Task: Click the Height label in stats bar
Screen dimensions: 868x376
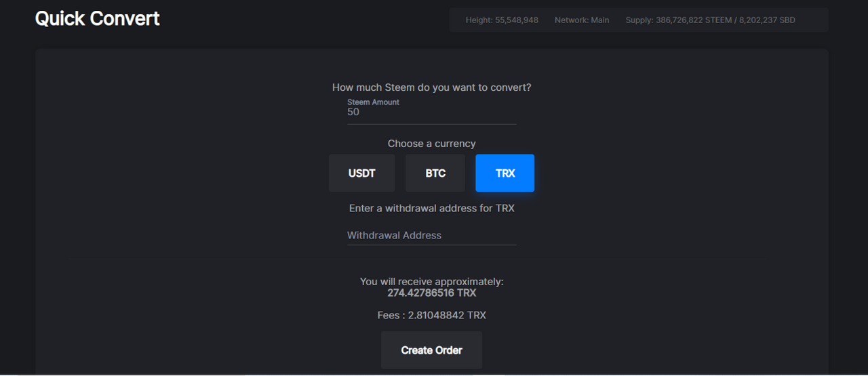Action: tap(479, 20)
